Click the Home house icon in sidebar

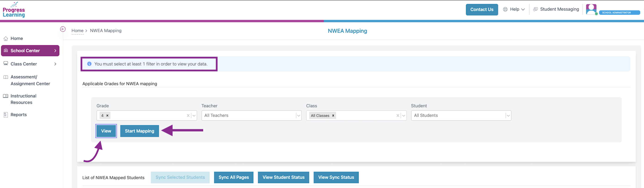point(6,39)
